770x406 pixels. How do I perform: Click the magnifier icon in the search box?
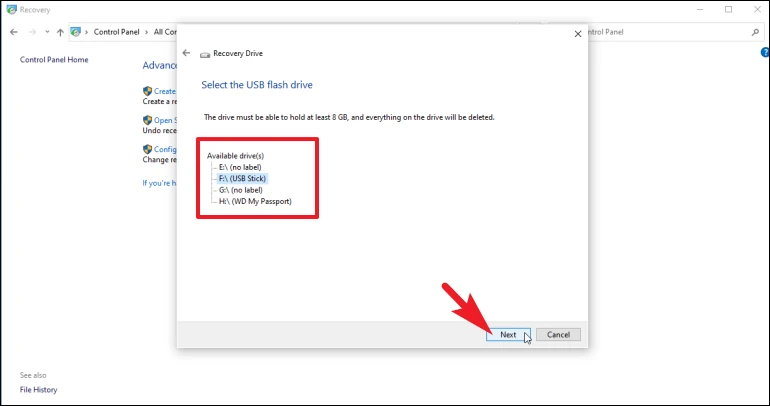pyautogui.click(x=755, y=32)
